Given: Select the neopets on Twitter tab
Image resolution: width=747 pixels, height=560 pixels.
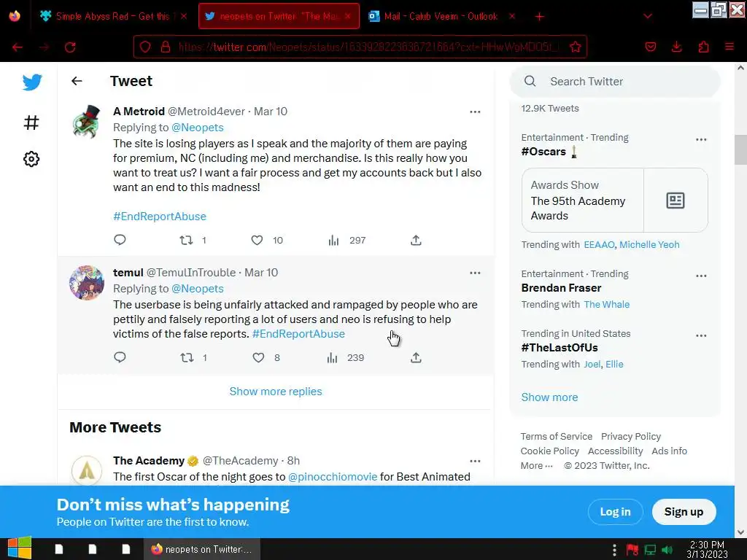Looking at the screenshot, I should tap(279, 16).
